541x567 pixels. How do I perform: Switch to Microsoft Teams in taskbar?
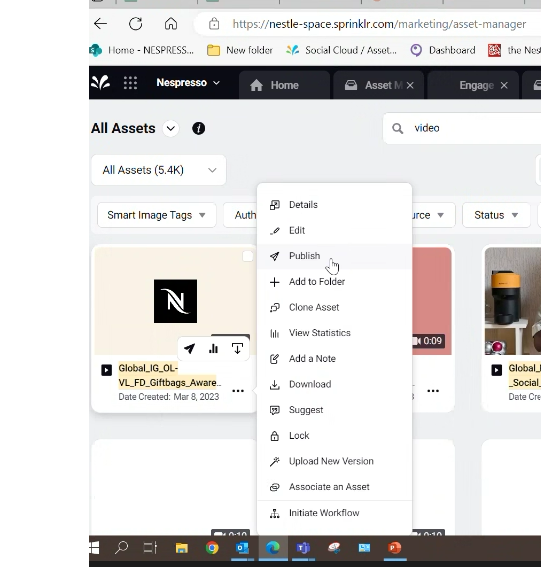pyautogui.click(x=303, y=548)
